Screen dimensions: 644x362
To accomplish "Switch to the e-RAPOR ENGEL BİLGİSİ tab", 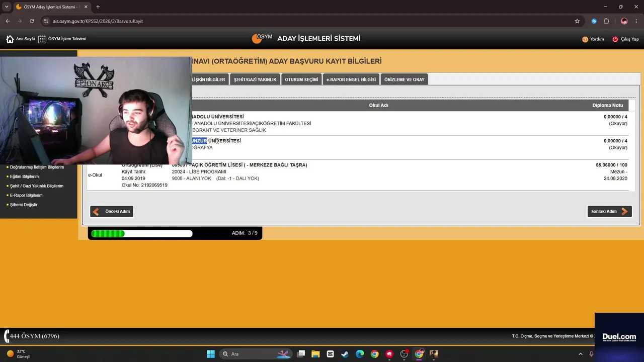I will [x=351, y=79].
